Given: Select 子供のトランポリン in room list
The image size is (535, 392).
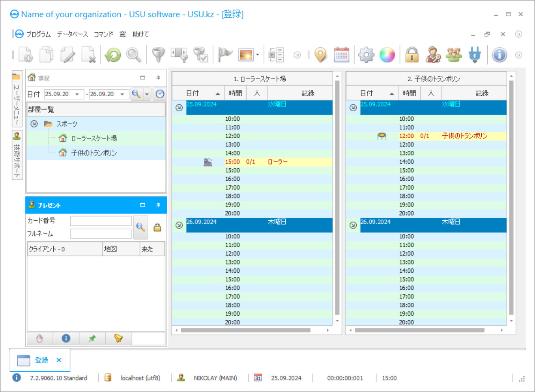Looking at the screenshot, I should click(94, 153).
